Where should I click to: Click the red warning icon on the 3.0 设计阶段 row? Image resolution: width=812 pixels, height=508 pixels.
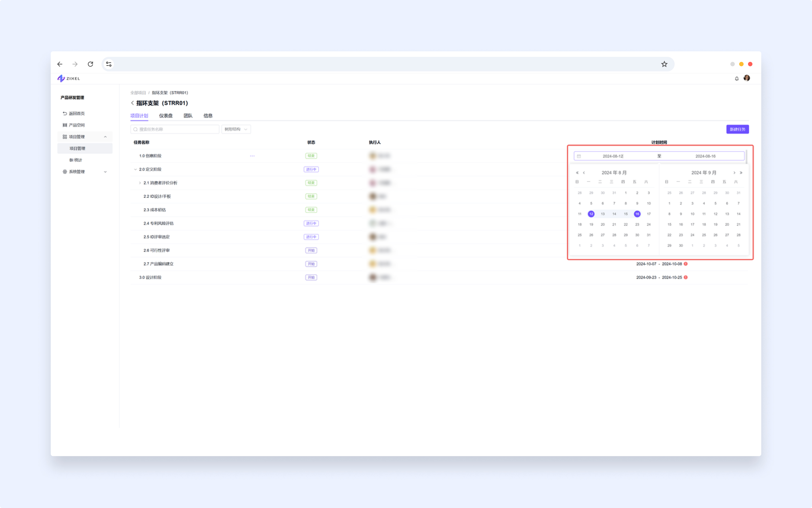686,277
